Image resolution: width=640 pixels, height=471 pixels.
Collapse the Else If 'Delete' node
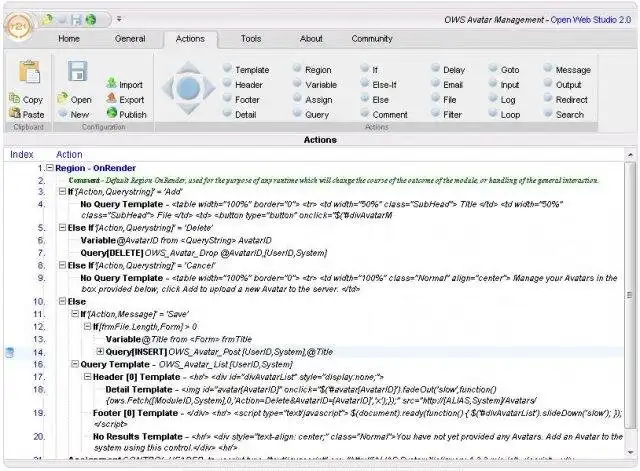[62, 227]
